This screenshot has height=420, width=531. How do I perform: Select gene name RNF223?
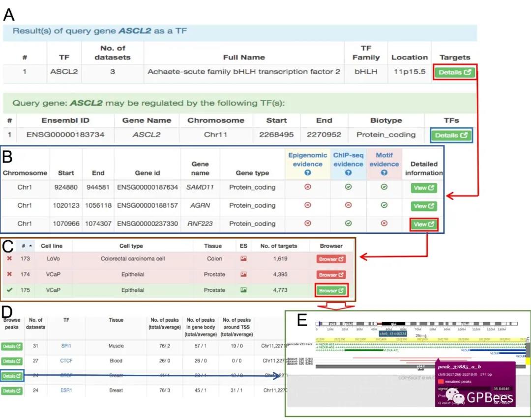[200, 224]
